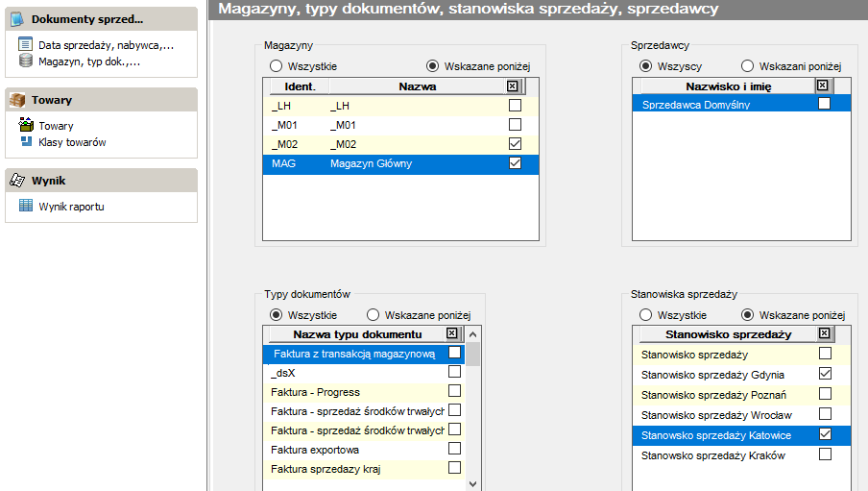868x491 pixels.
Task: Select Wszystkie radio in Stanowiska sprzedaży
Action: pyautogui.click(x=645, y=315)
